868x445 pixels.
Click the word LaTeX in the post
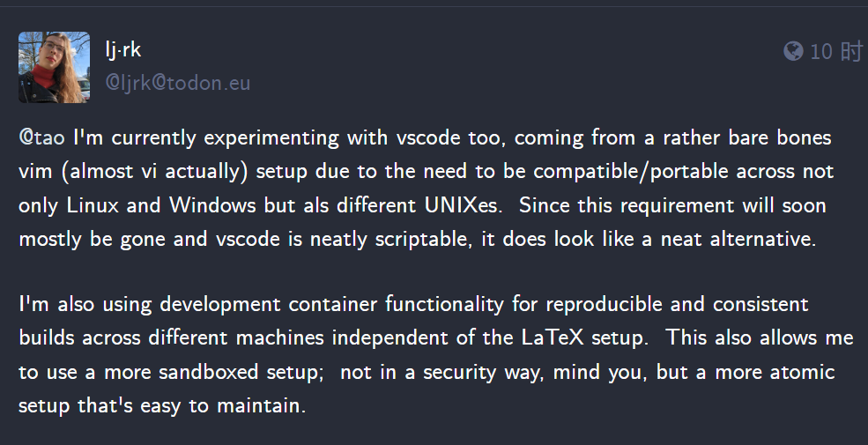(x=553, y=337)
